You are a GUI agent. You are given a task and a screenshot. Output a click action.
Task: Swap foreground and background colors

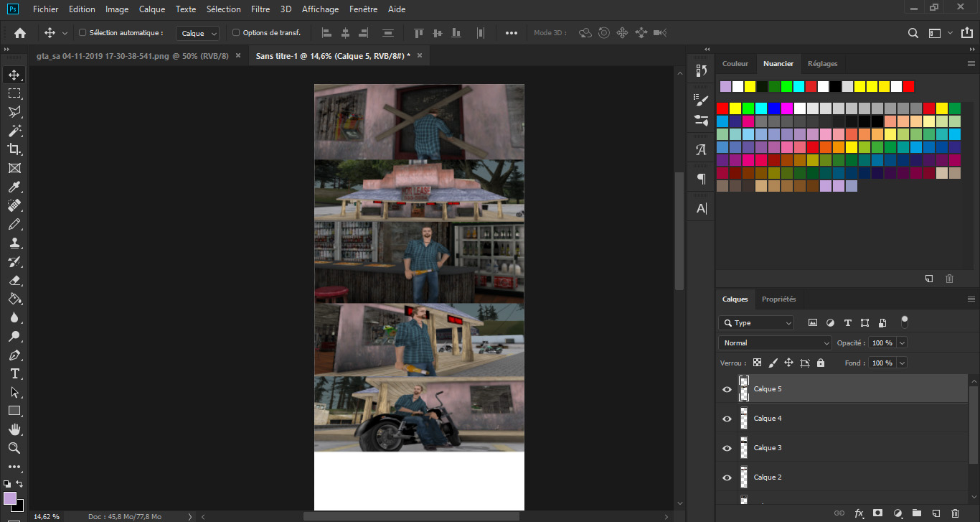point(20,484)
